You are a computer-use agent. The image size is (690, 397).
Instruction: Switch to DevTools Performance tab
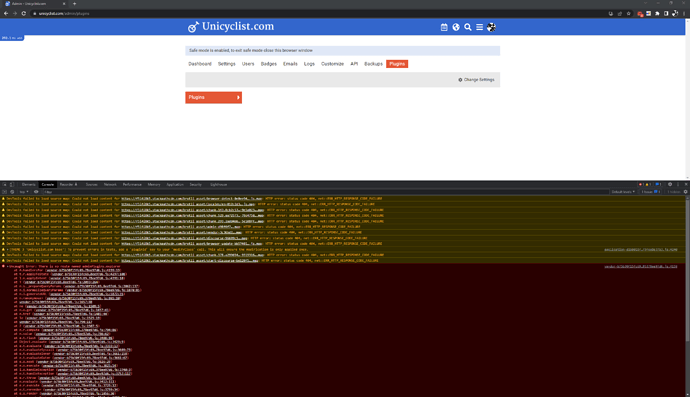pyautogui.click(x=132, y=185)
